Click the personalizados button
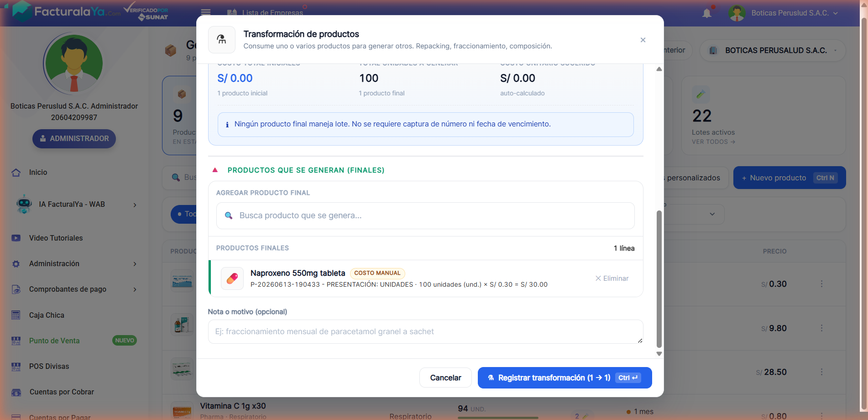Image resolution: width=868 pixels, height=420 pixels. [x=693, y=178]
